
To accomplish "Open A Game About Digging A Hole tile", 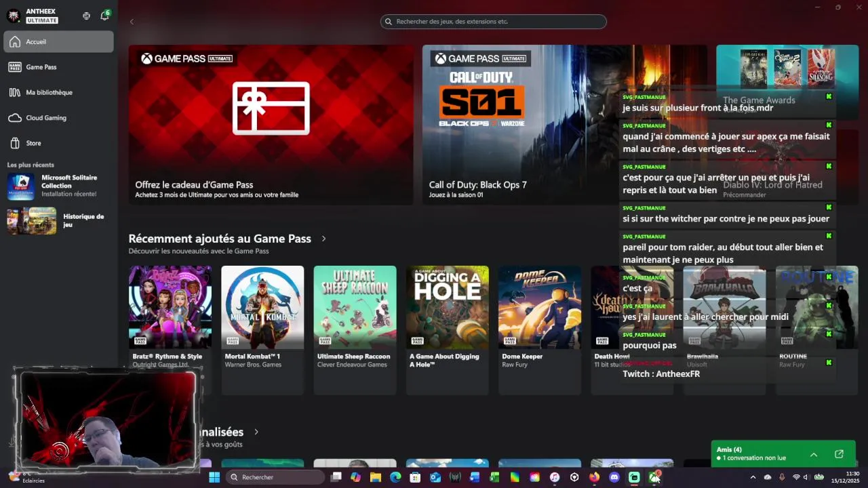I will pos(448,329).
